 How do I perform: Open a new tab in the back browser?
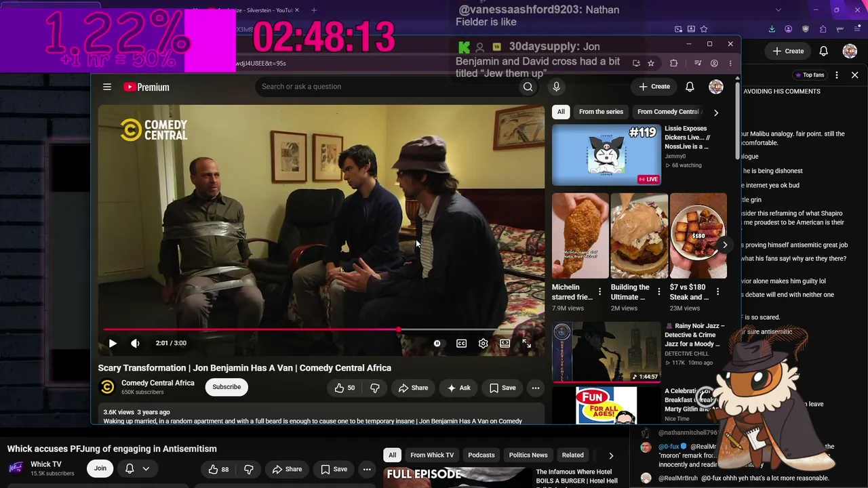pyautogui.click(x=315, y=10)
